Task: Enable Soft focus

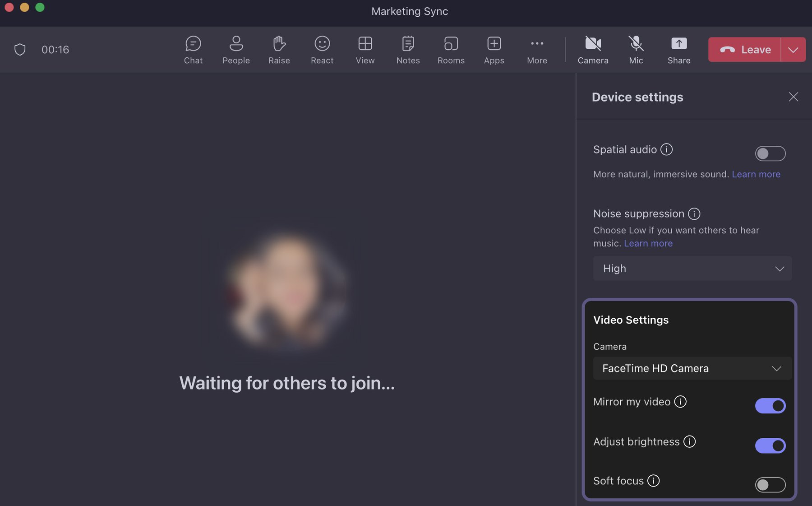Action: click(x=770, y=485)
